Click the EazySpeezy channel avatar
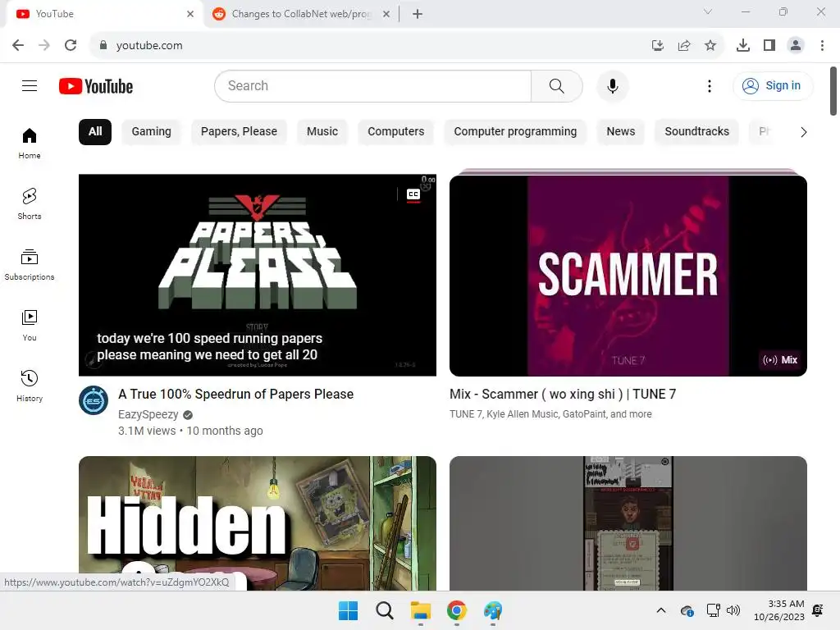This screenshot has height=630, width=840. coord(94,400)
